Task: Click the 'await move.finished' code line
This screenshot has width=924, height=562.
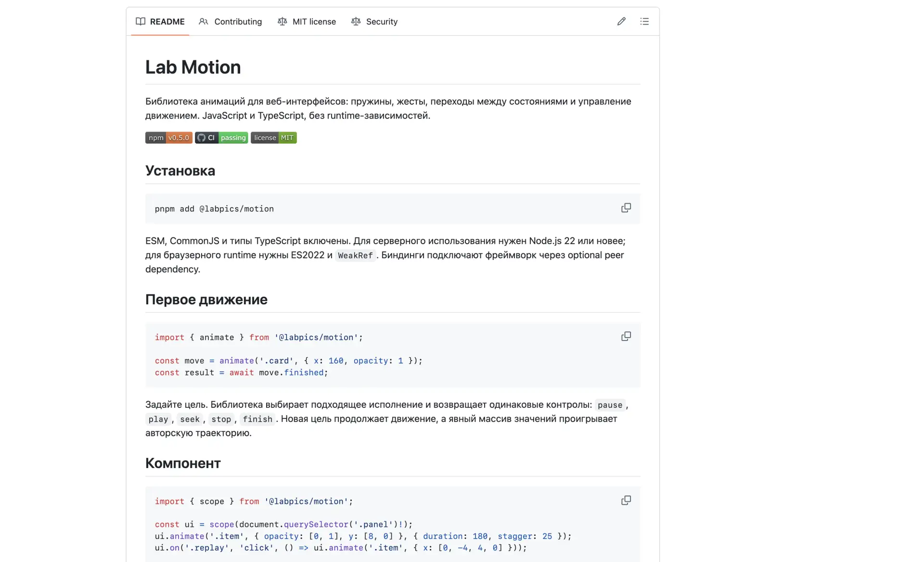Action: (x=241, y=373)
